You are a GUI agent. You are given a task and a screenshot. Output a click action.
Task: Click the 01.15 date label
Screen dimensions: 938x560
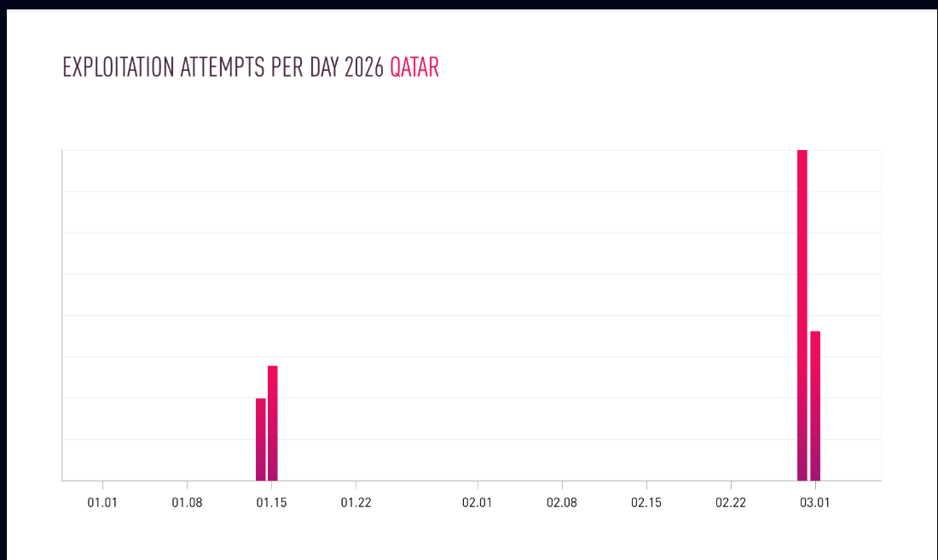pos(271,503)
